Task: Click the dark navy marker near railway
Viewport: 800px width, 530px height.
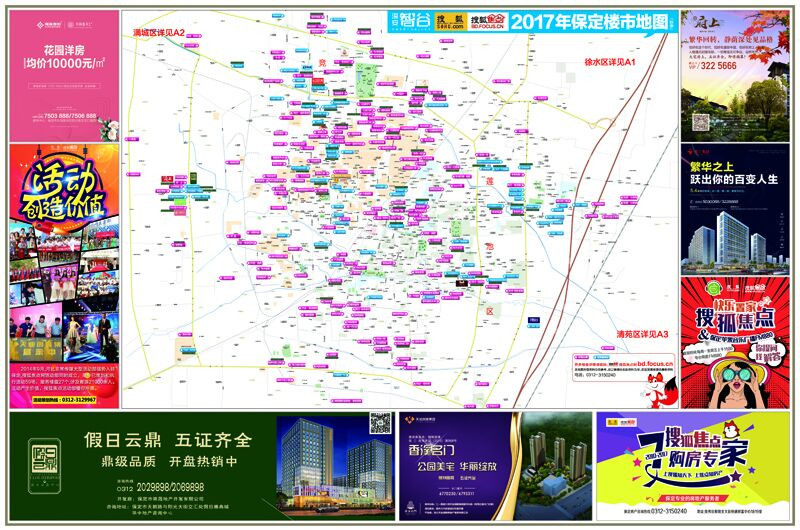Action: point(533,320)
